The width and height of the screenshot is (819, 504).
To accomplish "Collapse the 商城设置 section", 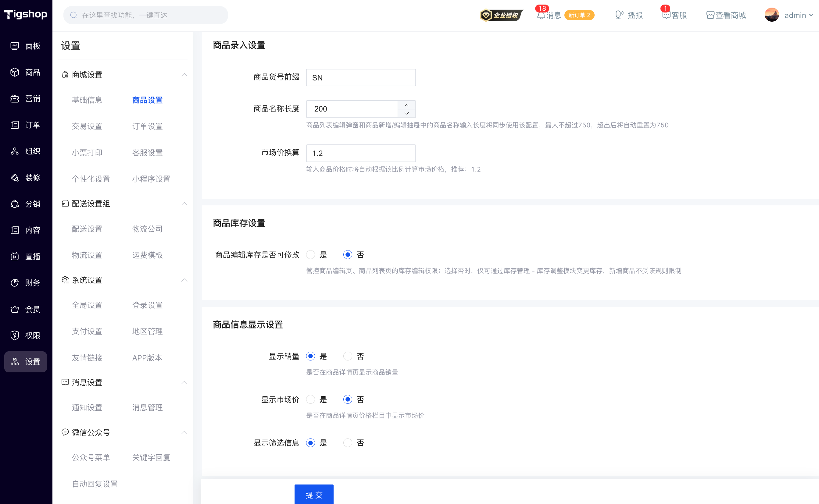I will pos(184,75).
